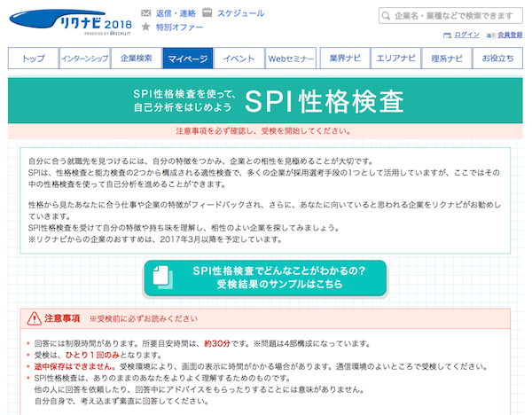532x415 pixels.
Task: Click the envelope icon beside 返信・連絡
Action: click(x=146, y=13)
